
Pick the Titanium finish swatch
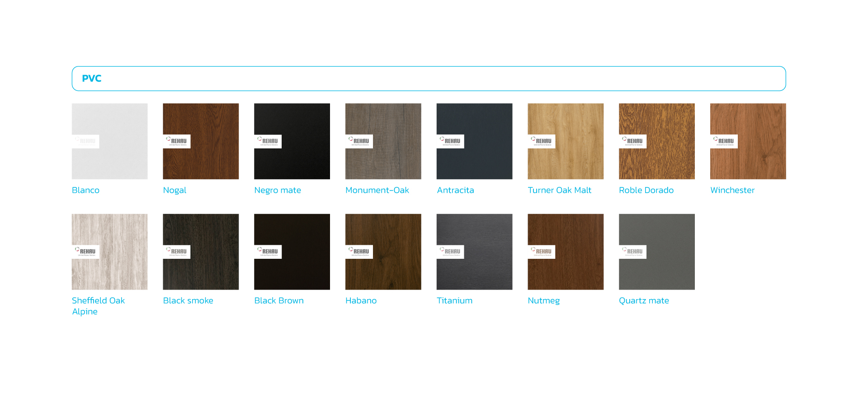[475, 252]
